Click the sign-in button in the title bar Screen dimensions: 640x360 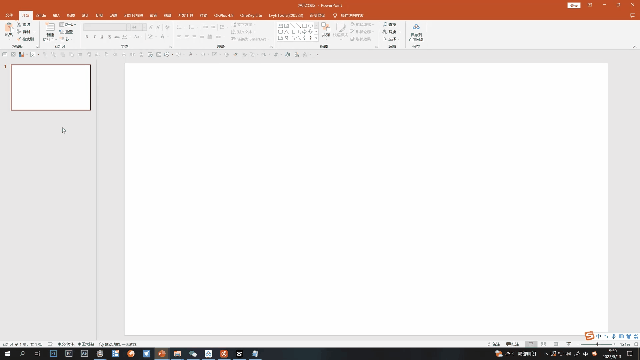click(x=574, y=5)
